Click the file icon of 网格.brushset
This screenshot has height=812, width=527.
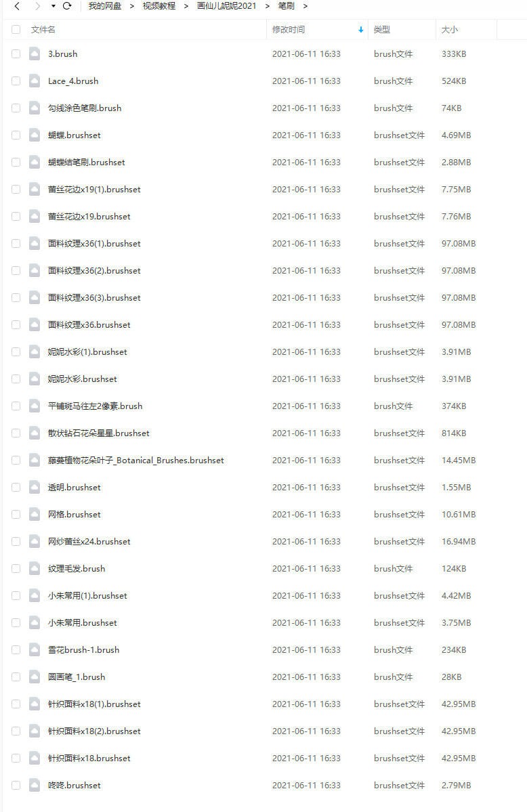(x=34, y=514)
